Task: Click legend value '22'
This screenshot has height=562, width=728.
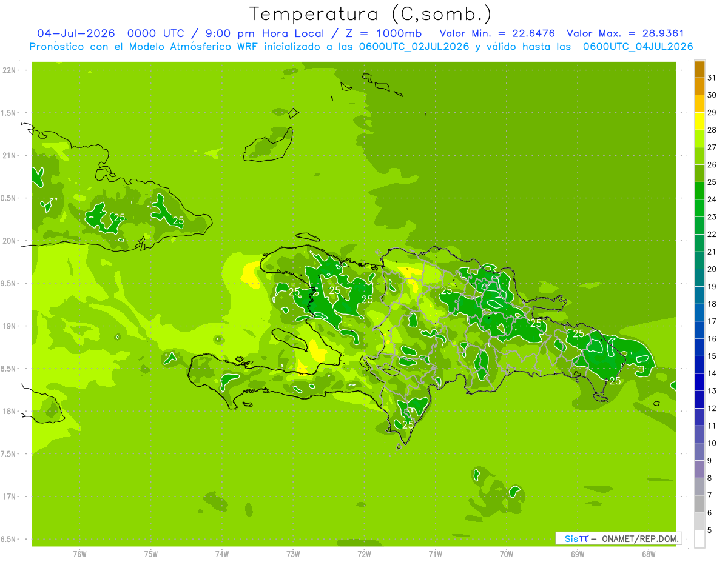Action: coord(712,235)
